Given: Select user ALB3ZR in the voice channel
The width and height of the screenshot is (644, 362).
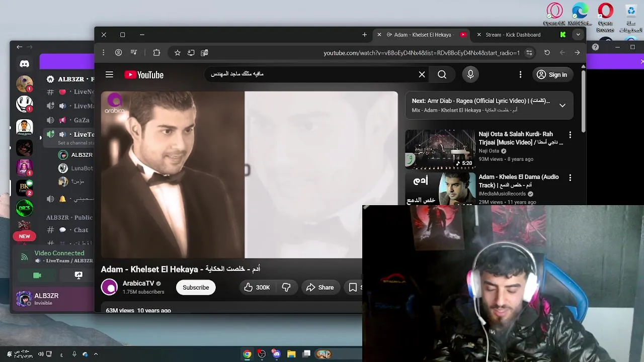Looking at the screenshot, I should [75, 155].
